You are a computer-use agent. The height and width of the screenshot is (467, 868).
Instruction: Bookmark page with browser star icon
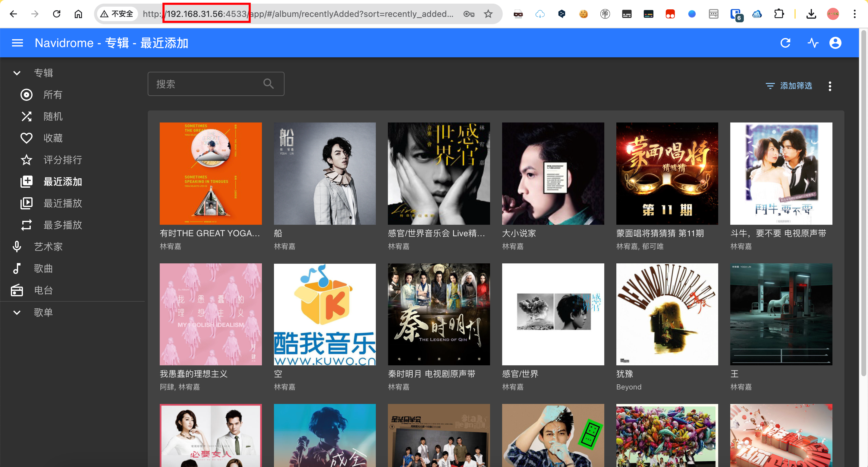pos(488,14)
